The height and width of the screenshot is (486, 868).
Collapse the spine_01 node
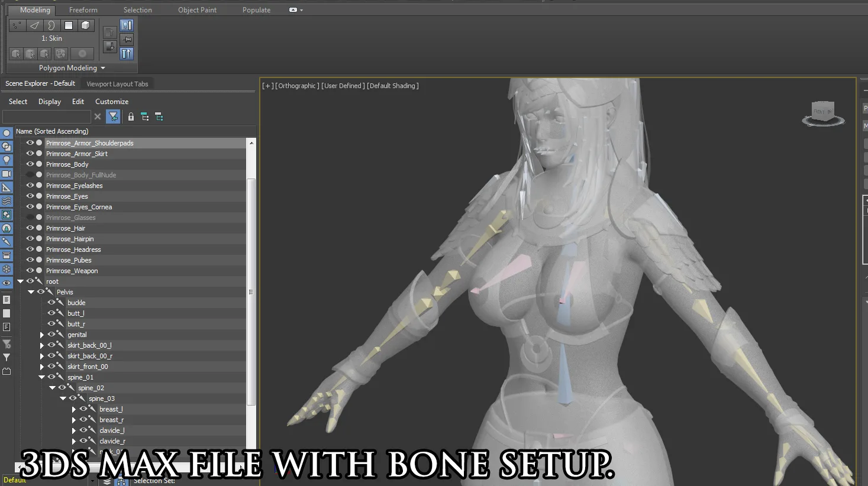pyautogui.click(x=41, y=377)
